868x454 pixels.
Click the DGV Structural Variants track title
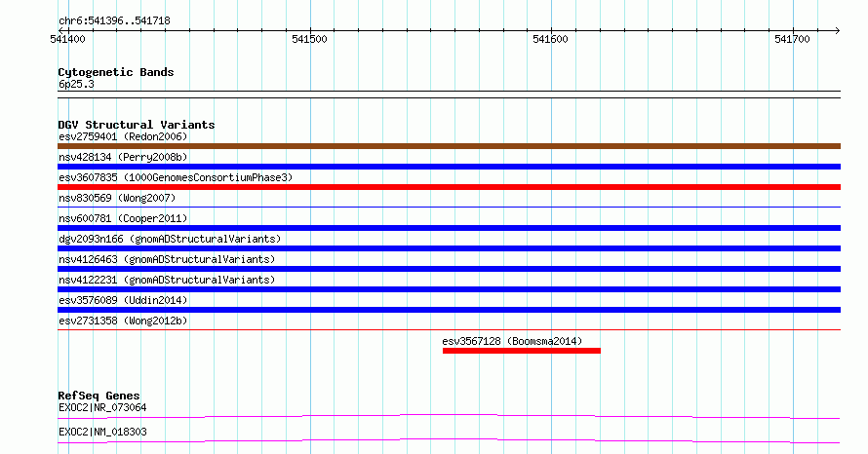[137, 125]
